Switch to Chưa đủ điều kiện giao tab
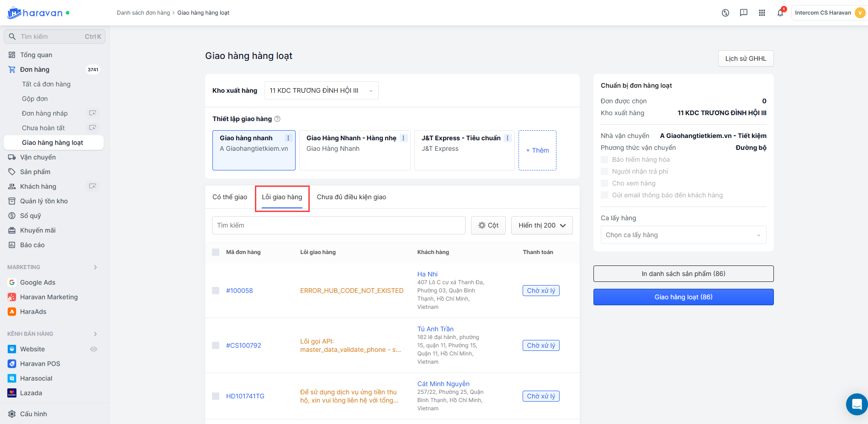This screenshot has height=424, width=868. (x=351, y=197)
